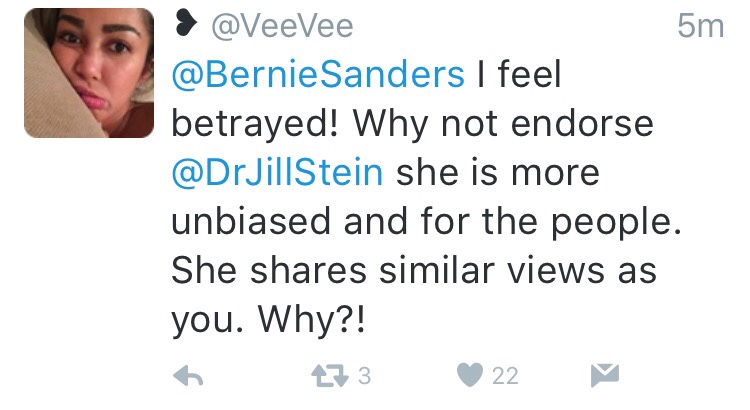The width and height of the screenshot is (750, 410).
Task: Click the line "unbiased and for the people."
Action: tap(426, 220)
